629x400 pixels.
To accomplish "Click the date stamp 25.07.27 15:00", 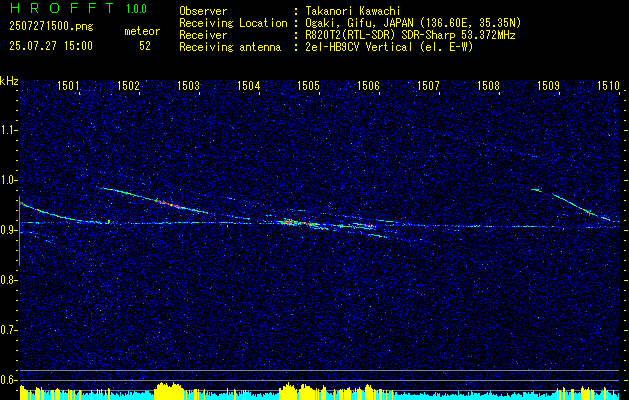I will pyautogui.click(x=51, y=45).
